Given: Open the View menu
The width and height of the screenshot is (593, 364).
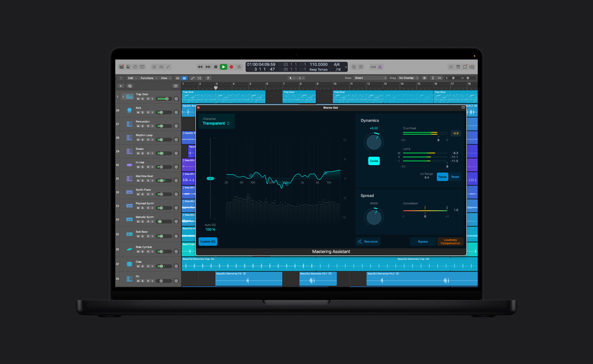Looking at the screenshot, I should [164, 78].
